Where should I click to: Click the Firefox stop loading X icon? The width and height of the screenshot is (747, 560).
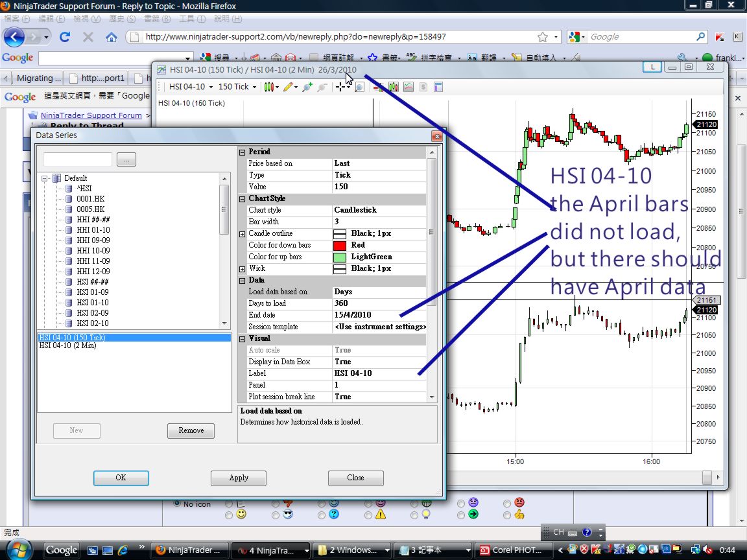(88, 37)
